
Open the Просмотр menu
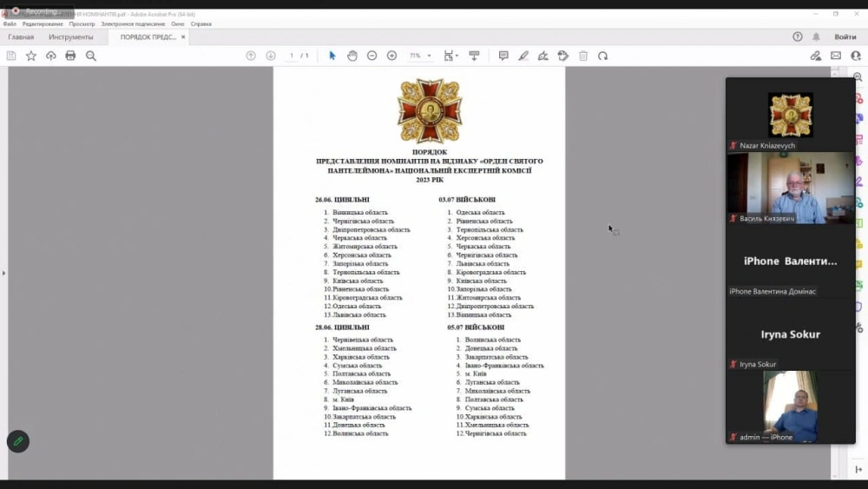(x=82, y=23)
